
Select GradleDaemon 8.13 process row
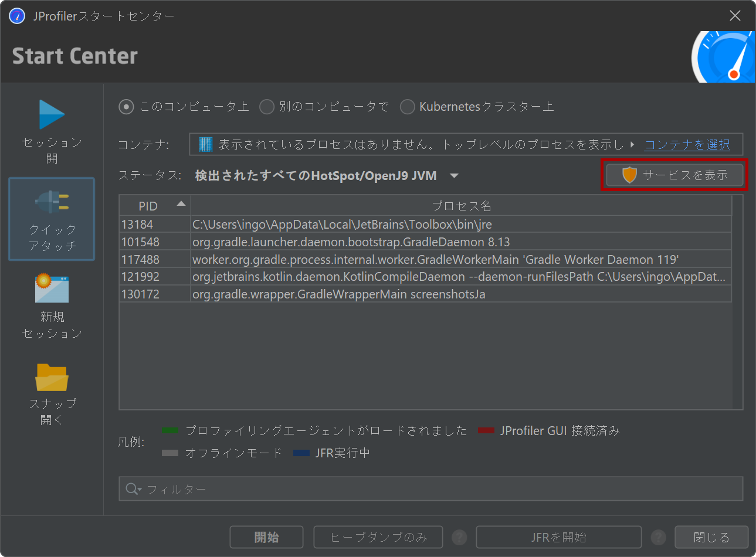425,242
